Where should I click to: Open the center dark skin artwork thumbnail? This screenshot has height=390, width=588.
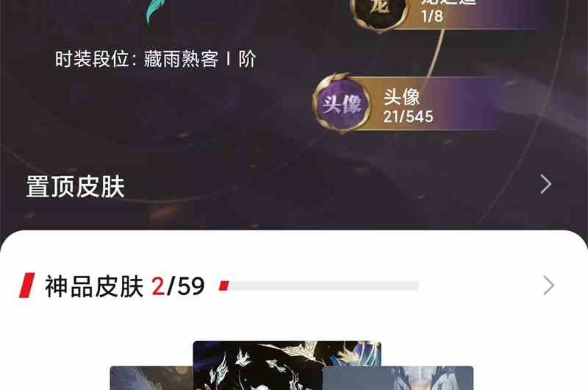click(x=287, y=365)
